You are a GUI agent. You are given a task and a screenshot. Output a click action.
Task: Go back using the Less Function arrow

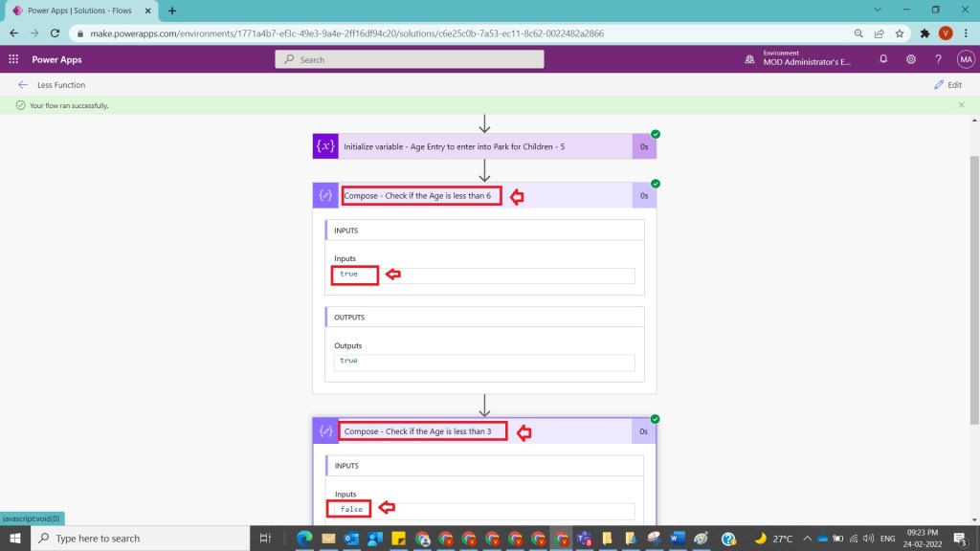(23, 85)
